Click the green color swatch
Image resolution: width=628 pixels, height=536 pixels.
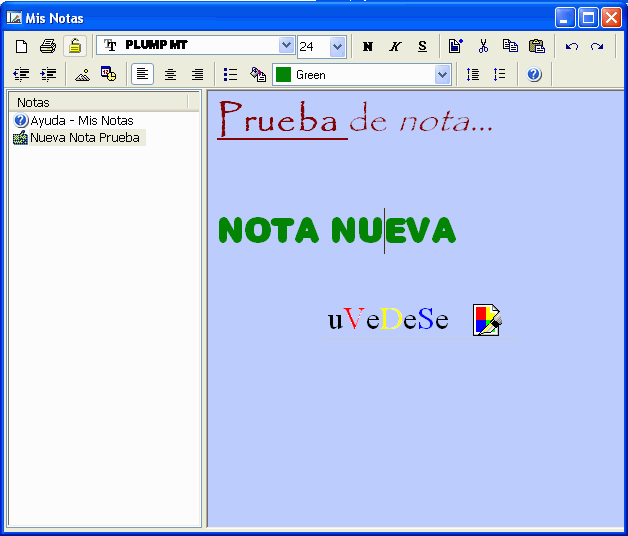[x=283, y=75]
